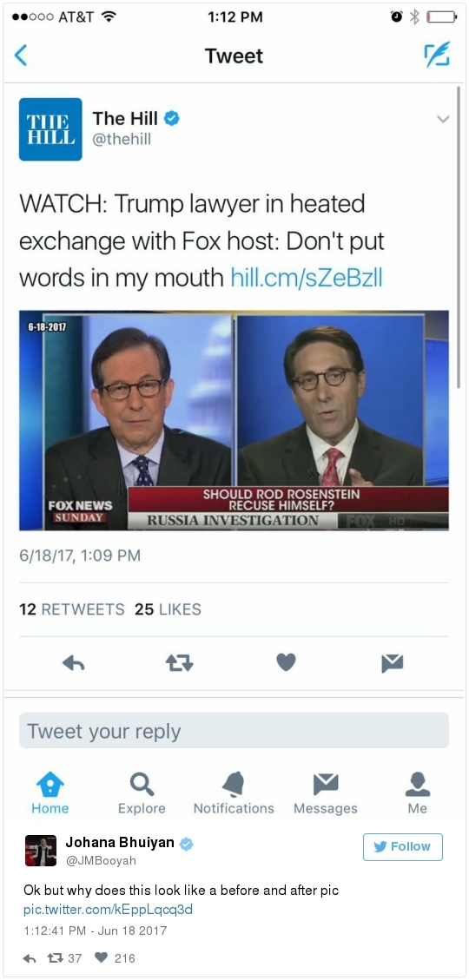Compose a new tweet with quill icon
This screenshot has height=980, width=469.
click(437, 56)
